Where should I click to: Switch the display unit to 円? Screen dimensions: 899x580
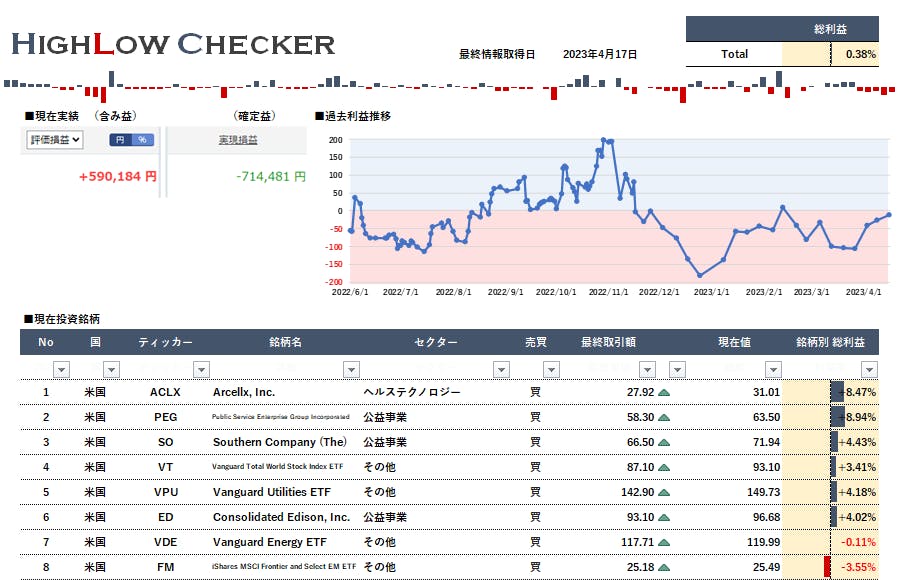[x=120, y=140]
